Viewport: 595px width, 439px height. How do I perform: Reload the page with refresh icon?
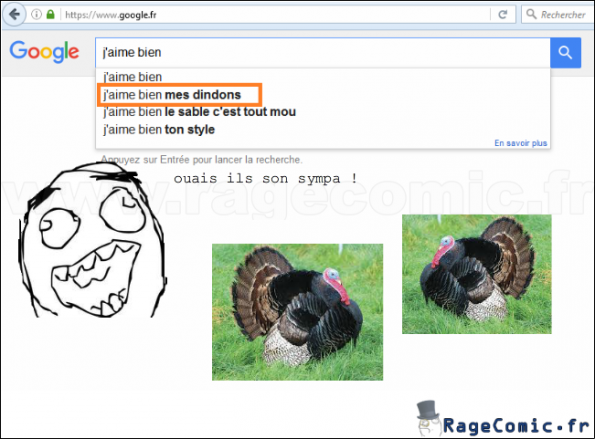(503, 15)
